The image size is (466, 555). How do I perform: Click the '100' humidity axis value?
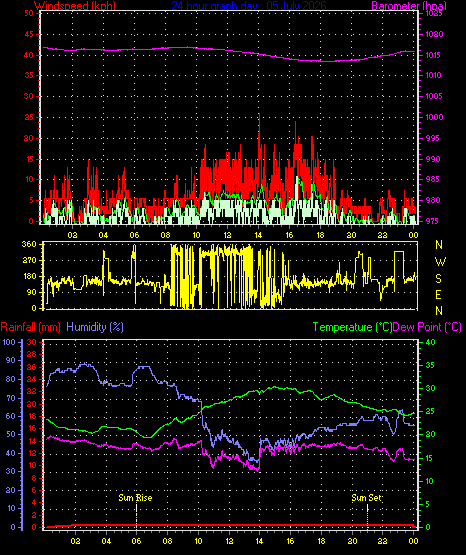click(x=9, y=342)
